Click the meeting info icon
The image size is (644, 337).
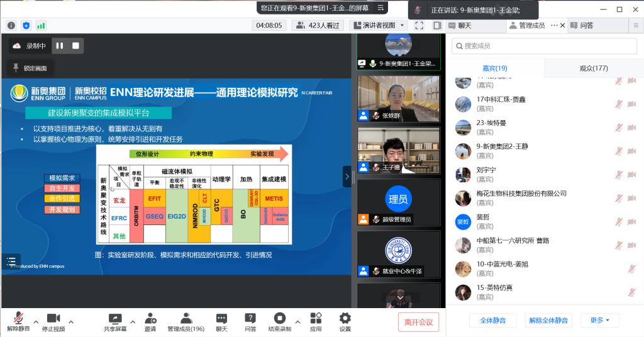click(11, 26)
